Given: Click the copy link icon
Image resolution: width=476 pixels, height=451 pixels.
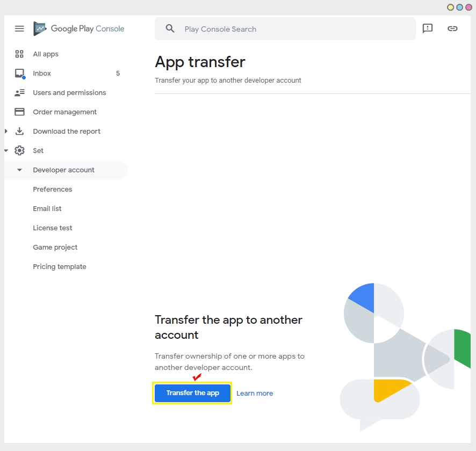Looking at the screenshot, I should [x=452, y=28].
